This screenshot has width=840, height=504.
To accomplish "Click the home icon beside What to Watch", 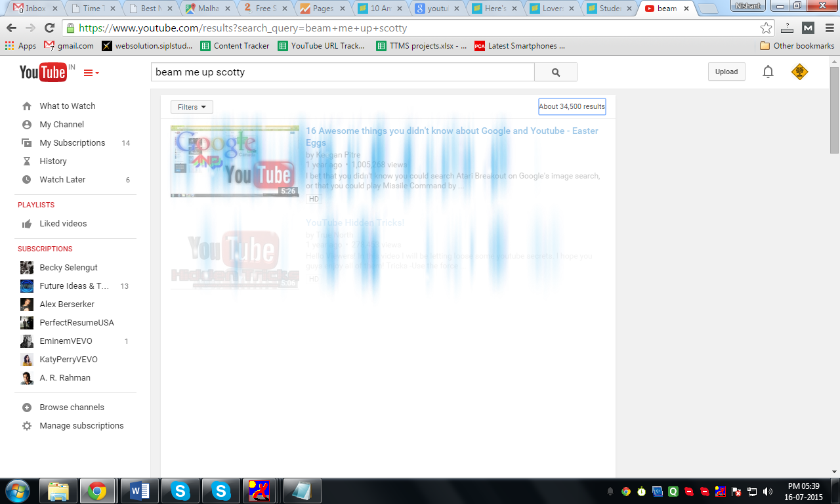I will [27, 106].
